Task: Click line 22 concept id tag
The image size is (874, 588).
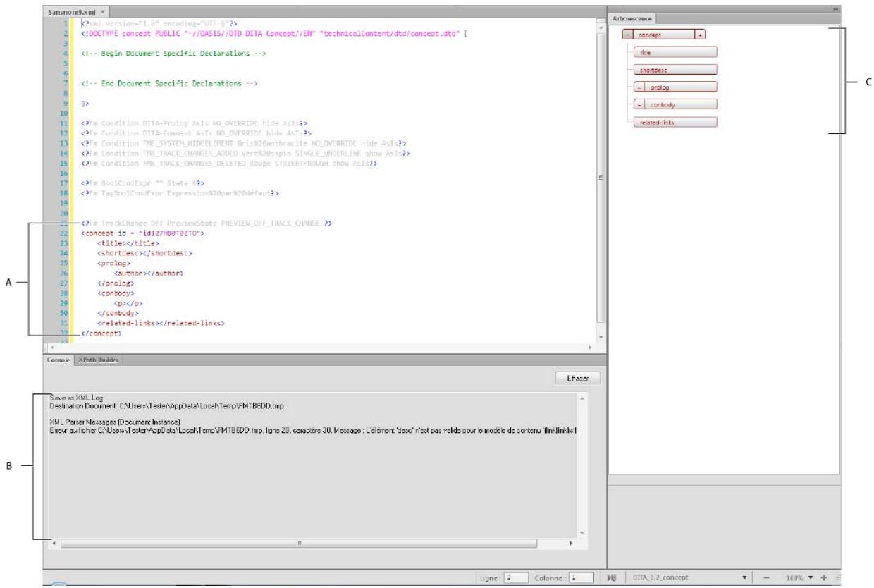Action: 143,233
